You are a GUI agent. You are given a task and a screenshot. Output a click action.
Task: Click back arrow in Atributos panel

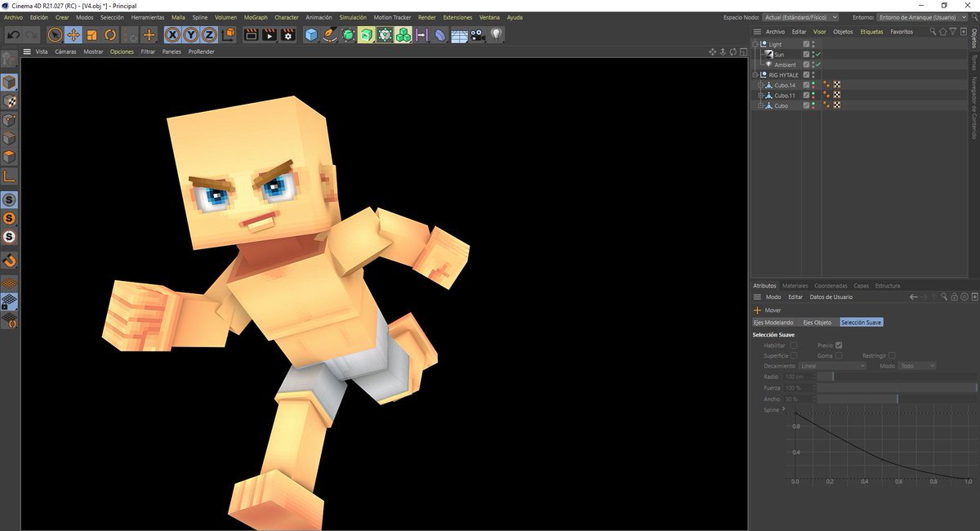point(914,297)
